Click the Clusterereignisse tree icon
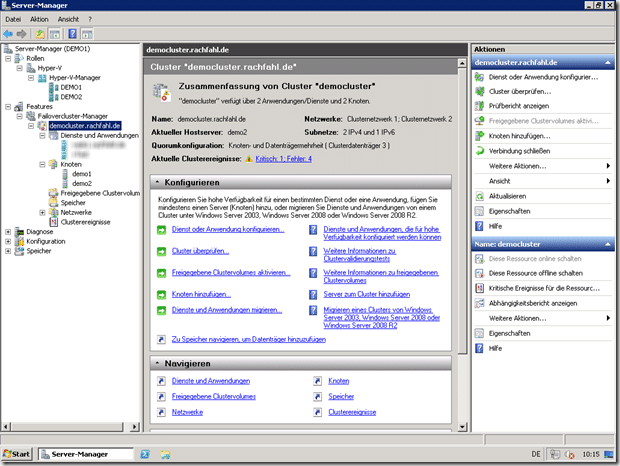Viewport: 620px width, 466px height. coord(53,222)
